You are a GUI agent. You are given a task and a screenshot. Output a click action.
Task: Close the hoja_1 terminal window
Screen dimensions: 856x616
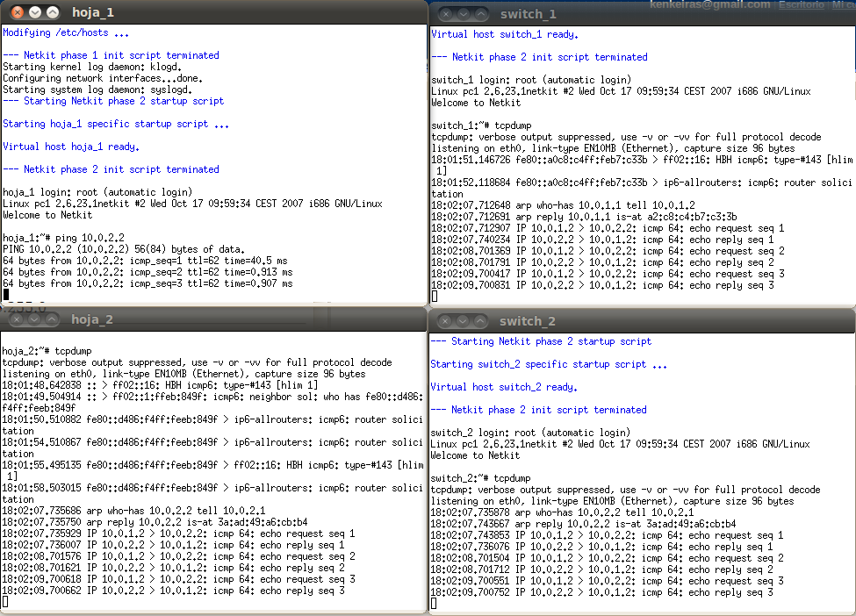(18, 12)
